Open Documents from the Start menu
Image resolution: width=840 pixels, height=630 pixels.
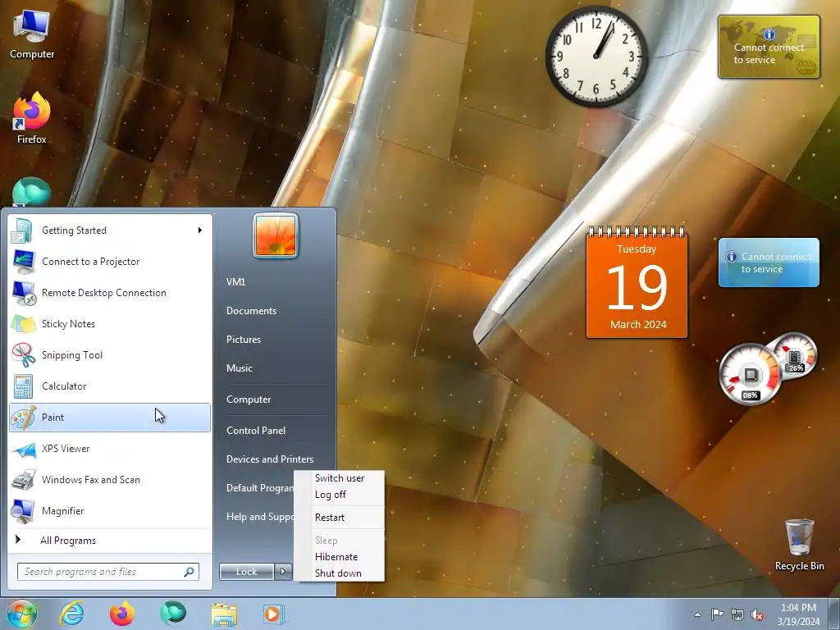click(251, 311)
